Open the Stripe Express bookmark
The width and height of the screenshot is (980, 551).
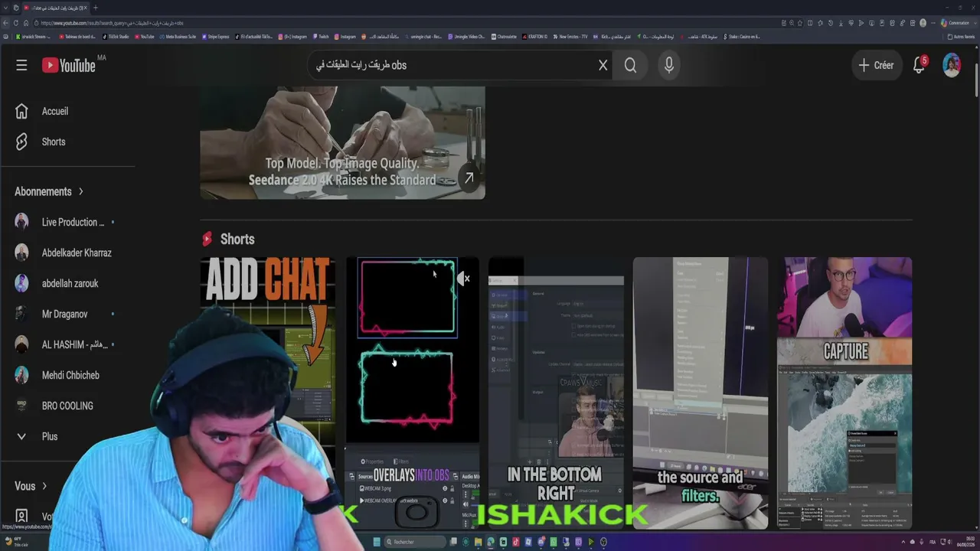[x=215, y=37]
